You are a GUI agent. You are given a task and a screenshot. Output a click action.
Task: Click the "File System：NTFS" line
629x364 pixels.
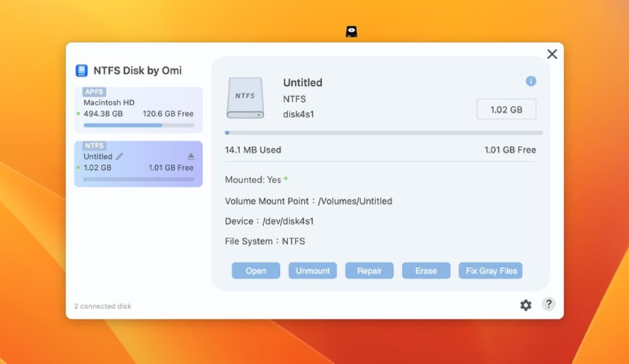tap(265, 241)
